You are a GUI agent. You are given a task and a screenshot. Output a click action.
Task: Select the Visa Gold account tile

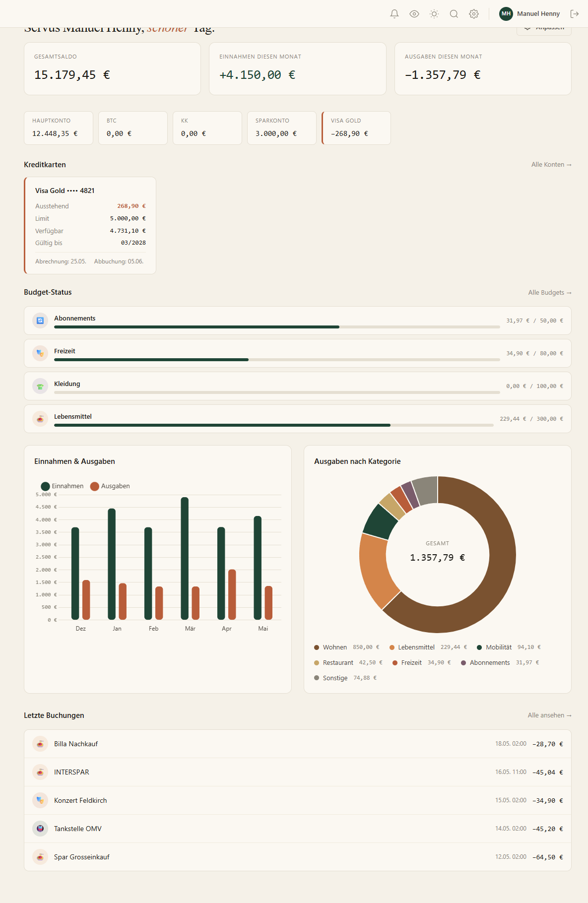(x=356, y=128)
